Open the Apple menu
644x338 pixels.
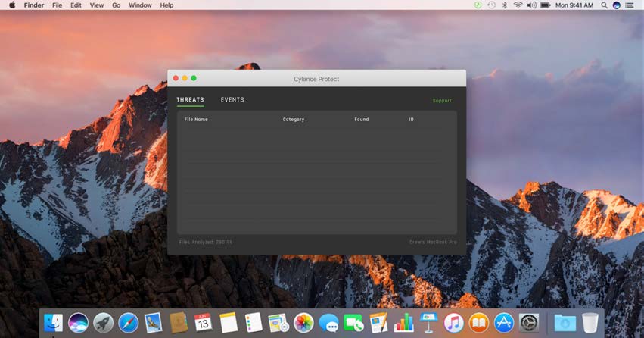click(x=12, y=5)
